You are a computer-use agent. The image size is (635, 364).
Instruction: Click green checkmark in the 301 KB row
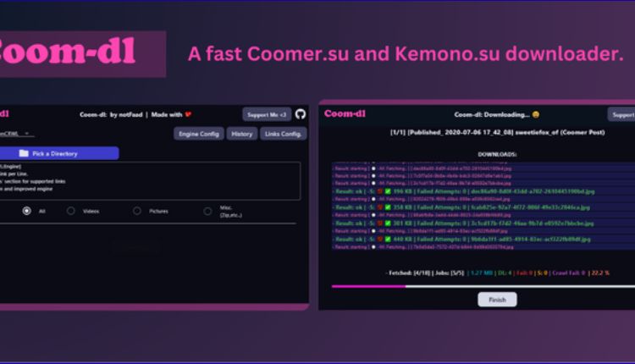click(388, 223)
